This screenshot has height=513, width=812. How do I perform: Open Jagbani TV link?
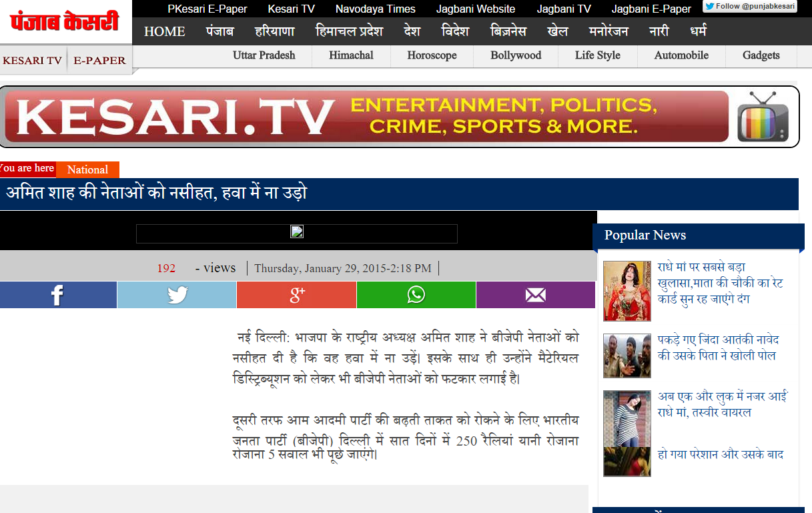pyautogui.click(x=564, y=9)
